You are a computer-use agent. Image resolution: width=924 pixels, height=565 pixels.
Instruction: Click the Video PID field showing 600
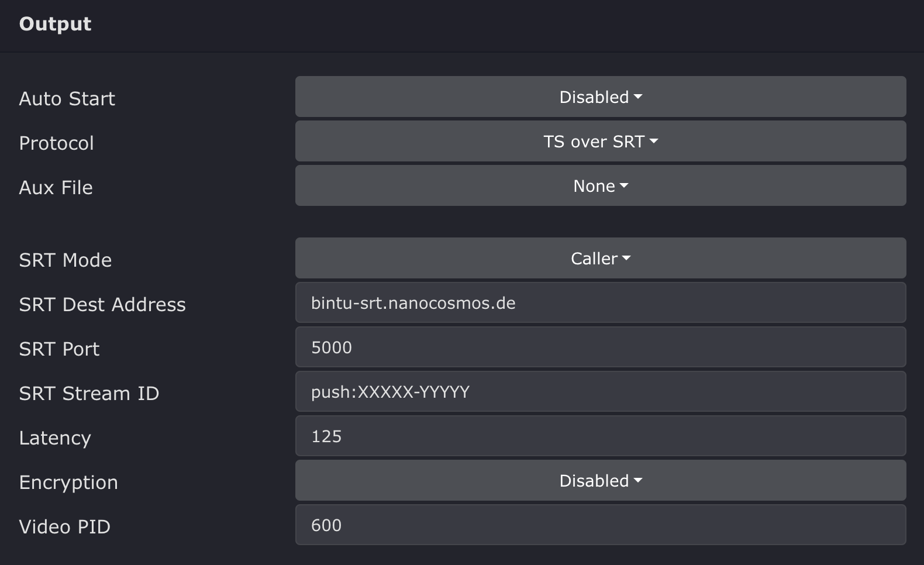tap(601, 525)
